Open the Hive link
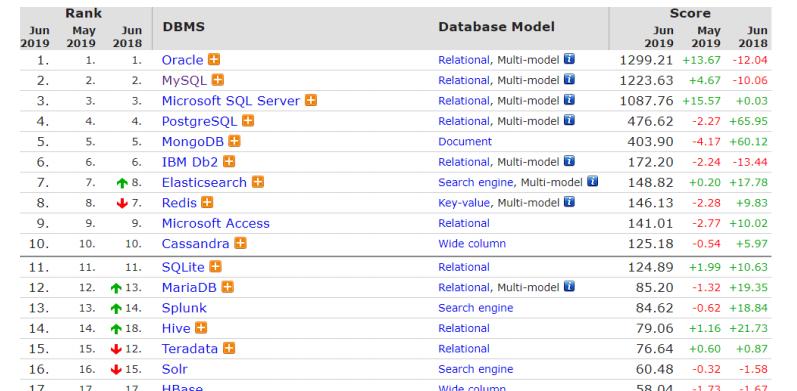This screenshot has width=797, height=391. click(176, 328)
